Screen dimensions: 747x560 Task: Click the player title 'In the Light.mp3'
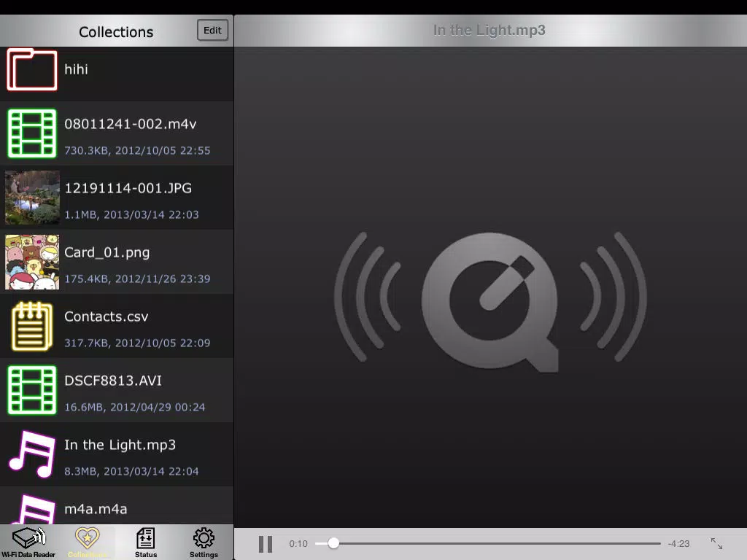click(x=489, y=31)
